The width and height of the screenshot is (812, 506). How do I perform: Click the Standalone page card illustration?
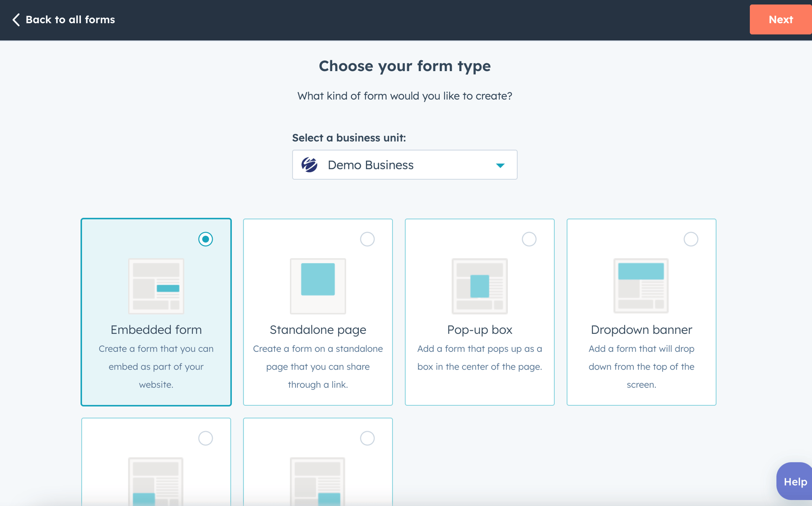click(317, 286)
